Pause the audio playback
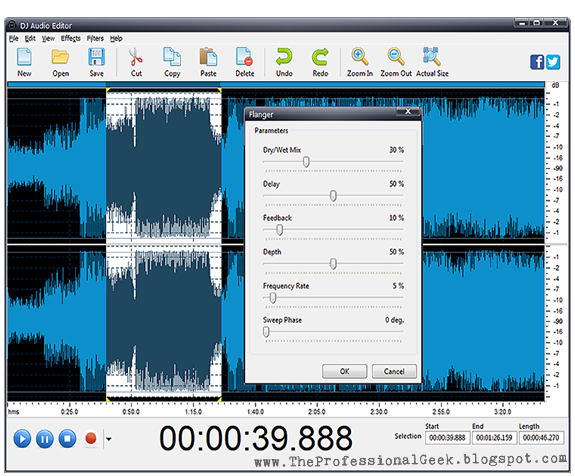575x476 pixels. click(x=45, y=439)
